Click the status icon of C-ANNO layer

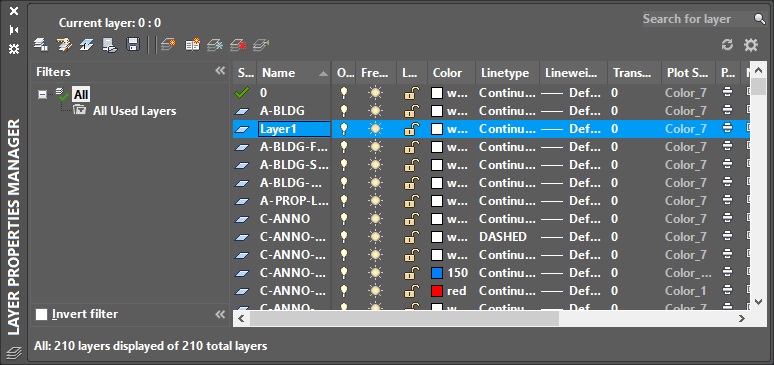[242, 219]
